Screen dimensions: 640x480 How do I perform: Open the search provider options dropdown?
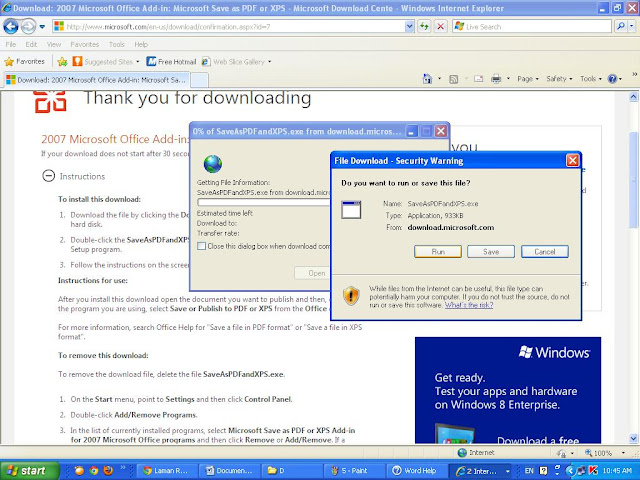click(632, 27)
